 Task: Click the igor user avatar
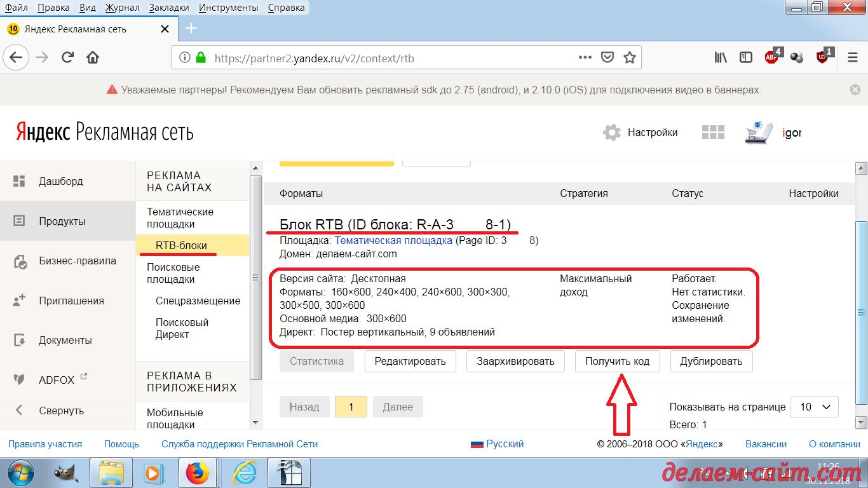760,132
